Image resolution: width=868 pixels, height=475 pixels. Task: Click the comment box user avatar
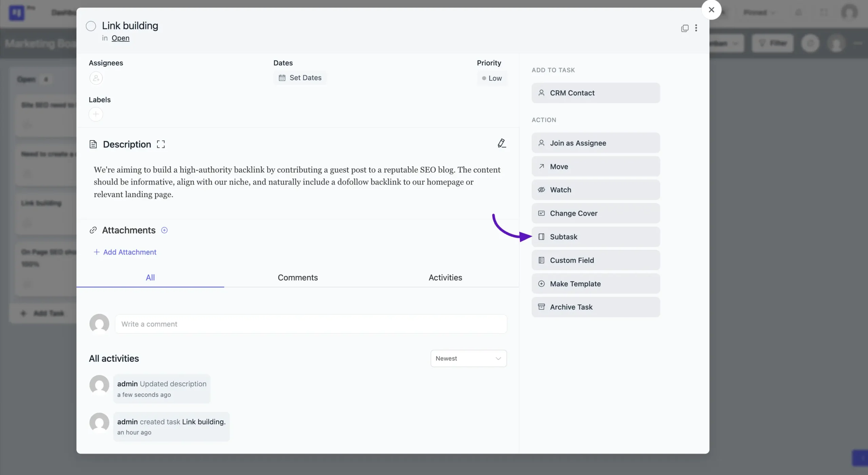(99, 324)
